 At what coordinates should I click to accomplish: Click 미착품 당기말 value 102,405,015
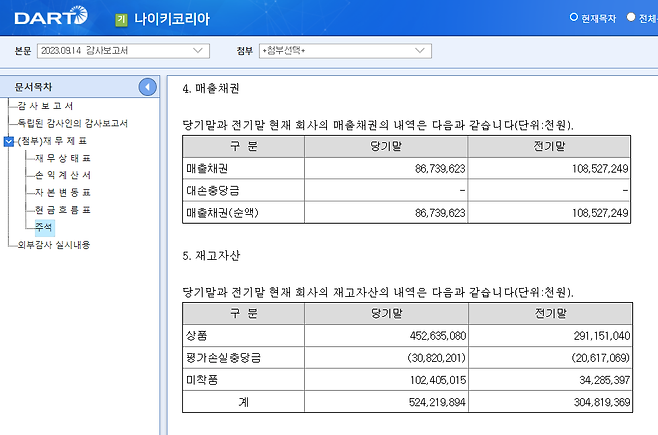click(x=438, y=380)
